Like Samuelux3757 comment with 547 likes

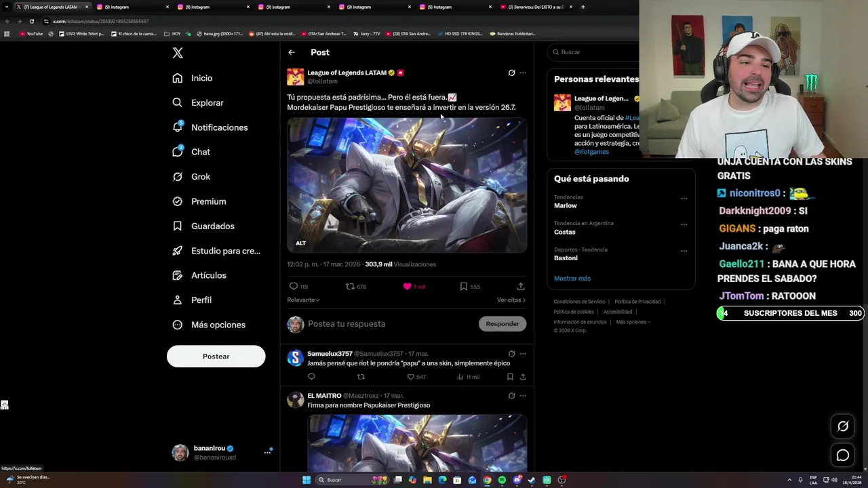(x=416, y=377)
